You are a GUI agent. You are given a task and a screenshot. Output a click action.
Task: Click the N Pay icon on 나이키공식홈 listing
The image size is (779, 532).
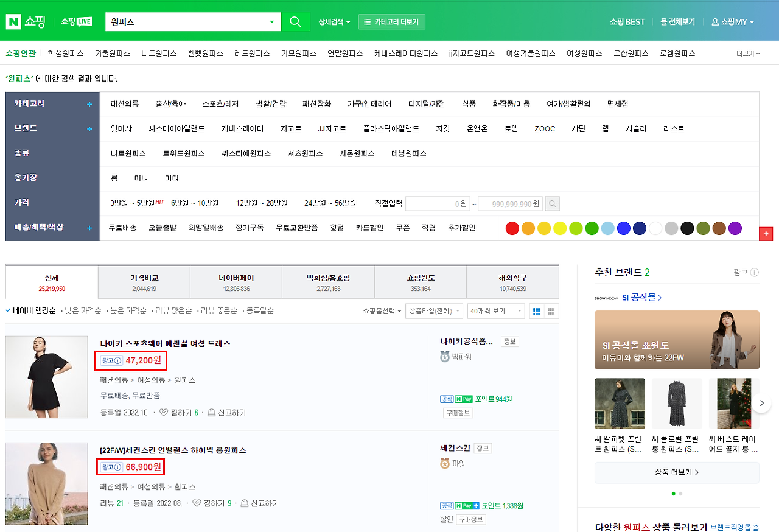[463, 399]
